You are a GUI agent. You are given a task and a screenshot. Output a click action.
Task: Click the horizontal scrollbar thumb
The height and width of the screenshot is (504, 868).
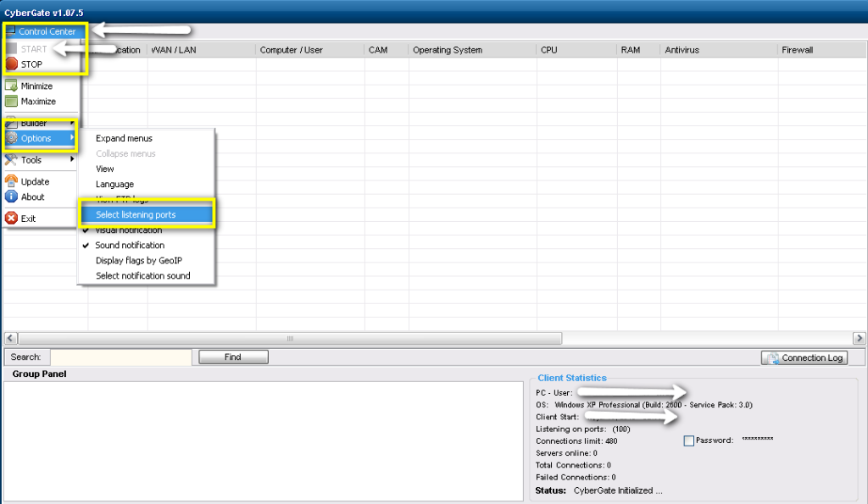pyautogui.click(x=290, y=338)
